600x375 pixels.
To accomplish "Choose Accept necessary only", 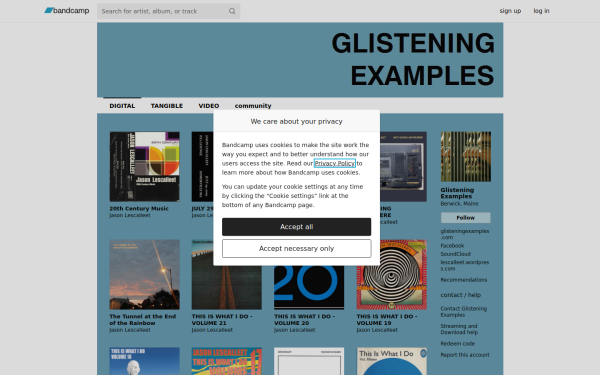I will [297, 249].
